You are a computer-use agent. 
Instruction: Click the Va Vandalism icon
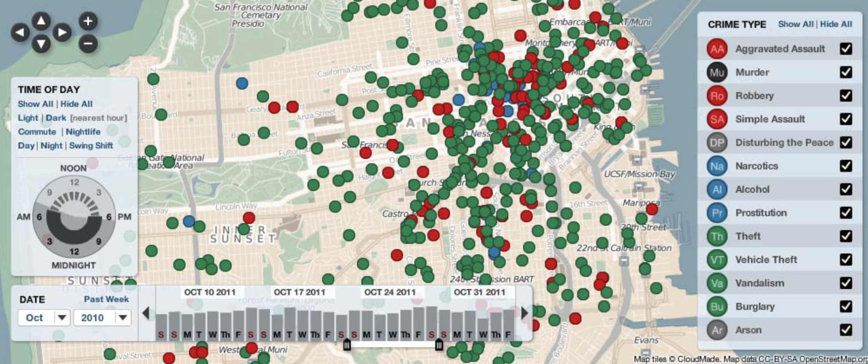717,283
